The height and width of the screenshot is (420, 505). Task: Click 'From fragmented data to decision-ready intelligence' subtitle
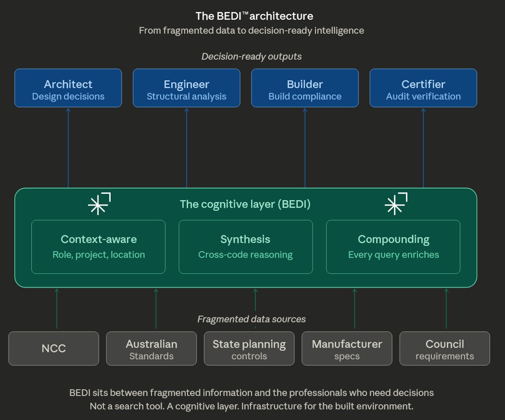point(252,30)
